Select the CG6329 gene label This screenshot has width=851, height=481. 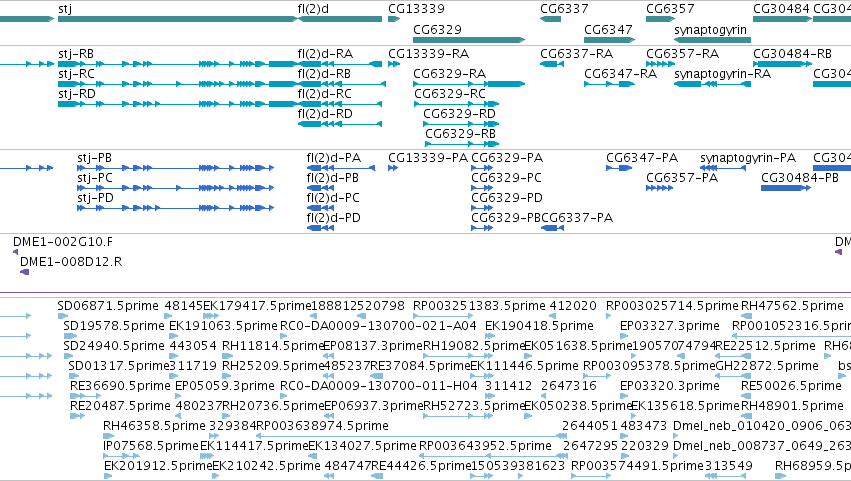tap(437, 29)
